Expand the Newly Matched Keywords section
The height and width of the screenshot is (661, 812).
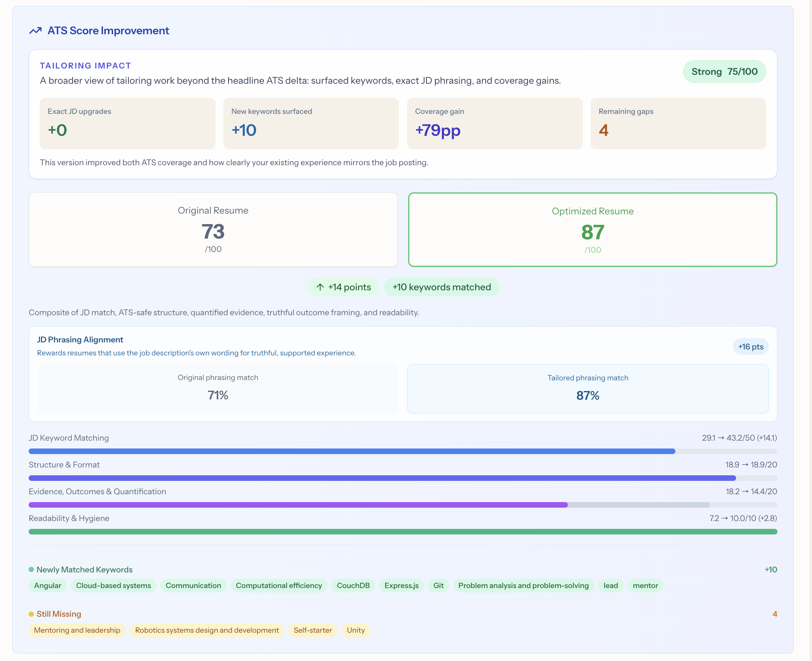click(x=84, y=569)
